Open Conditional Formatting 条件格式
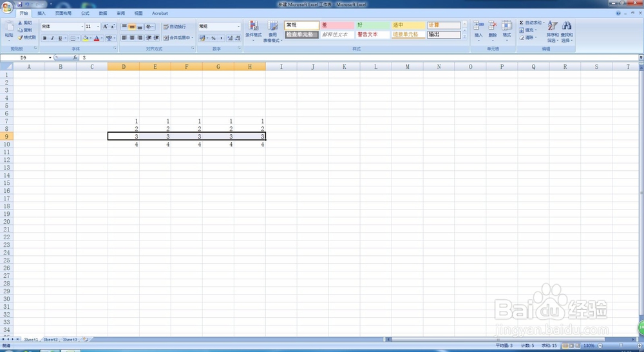Viewport: 644px width, 352px height. (253, 30)
